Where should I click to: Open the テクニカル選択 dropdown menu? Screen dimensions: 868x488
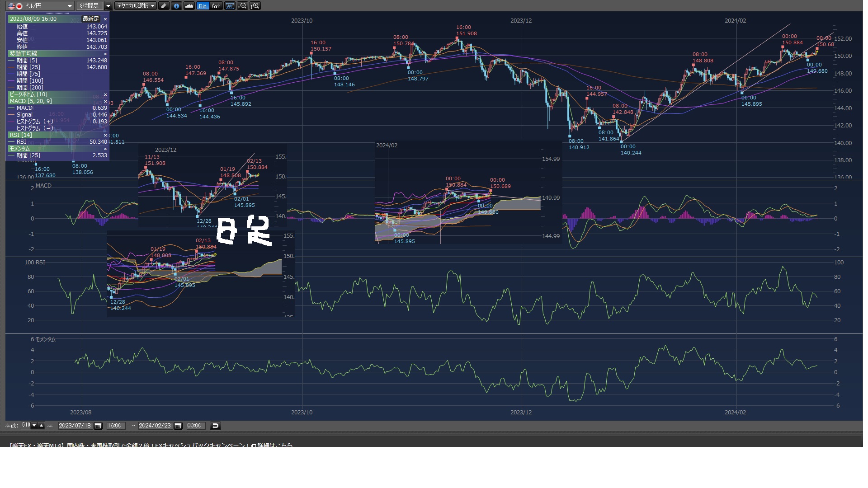click(x=135, y=6)
